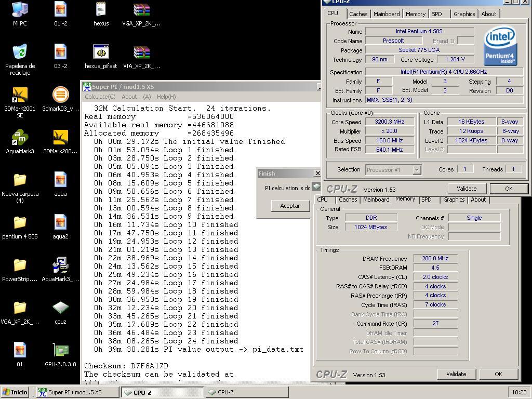Select Graphics tab in lower CPU-Z window

coord(454,199)
